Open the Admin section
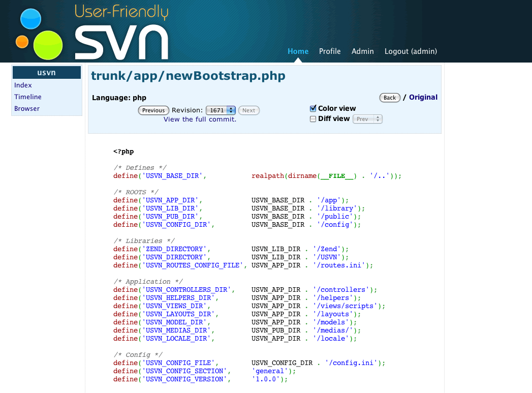The image size is (532, 393). [x=362, y=51]
